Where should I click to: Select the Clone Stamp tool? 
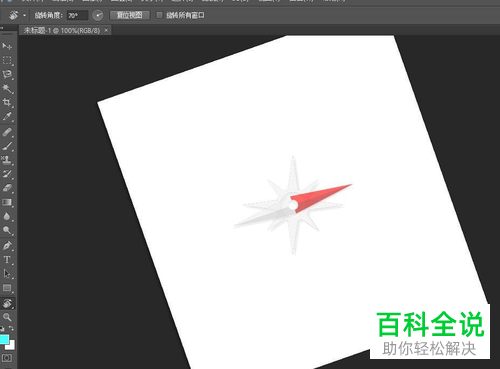point(7,160)
